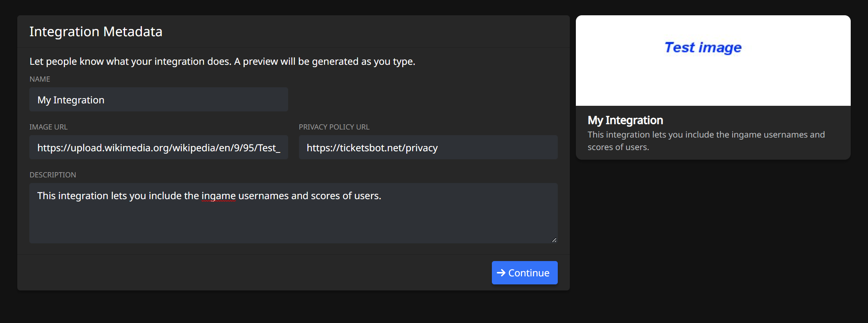Place cursor after "users." in description
868x323 pixels.
point(382,196)
